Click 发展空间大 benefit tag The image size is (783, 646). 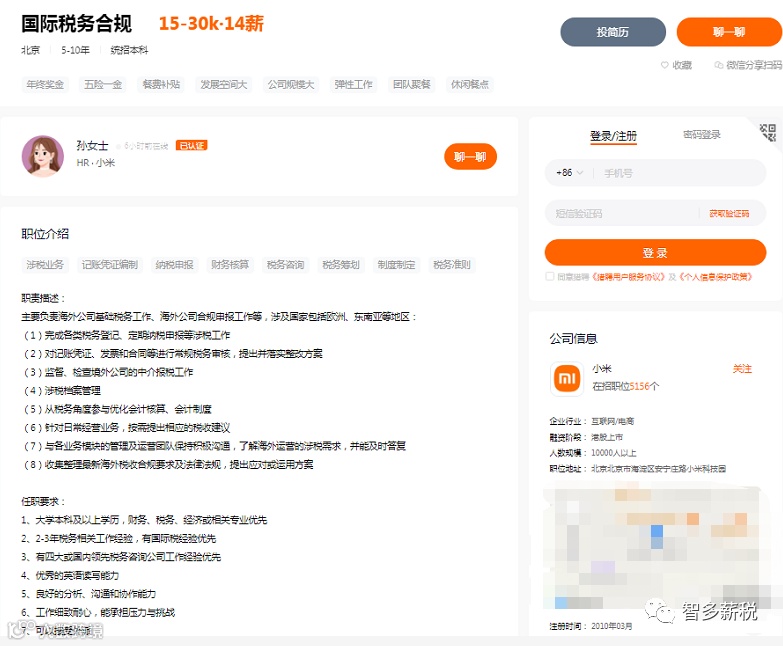(224, 84)
